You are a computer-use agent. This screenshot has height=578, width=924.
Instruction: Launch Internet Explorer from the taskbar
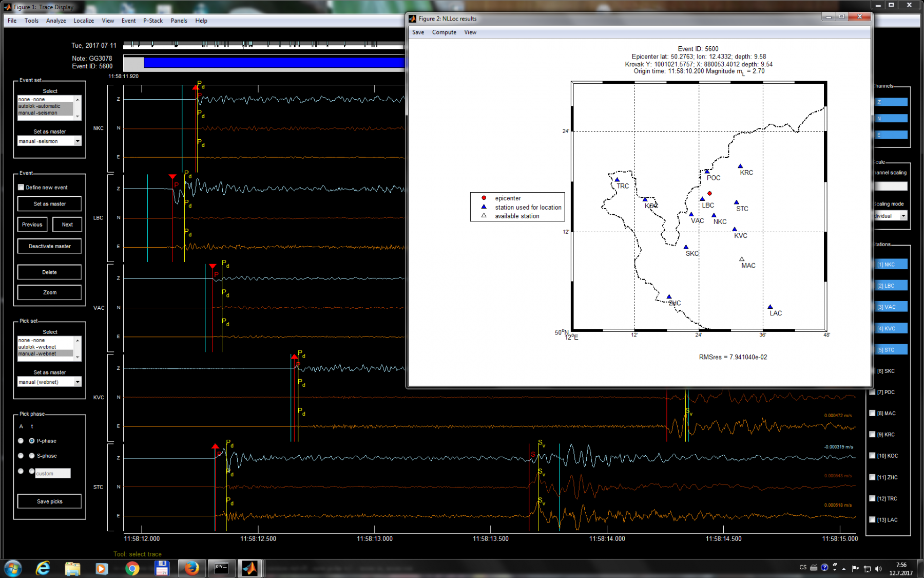click(x=43, y=568)
